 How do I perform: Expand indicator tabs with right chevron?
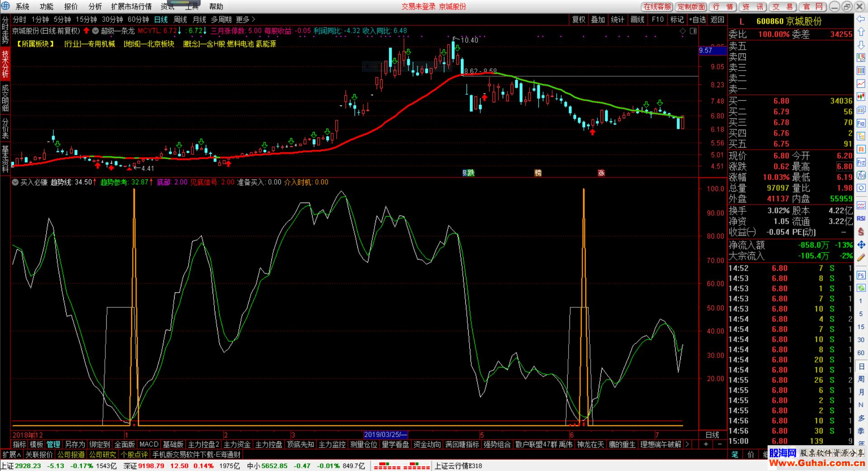tap(687, 444)
